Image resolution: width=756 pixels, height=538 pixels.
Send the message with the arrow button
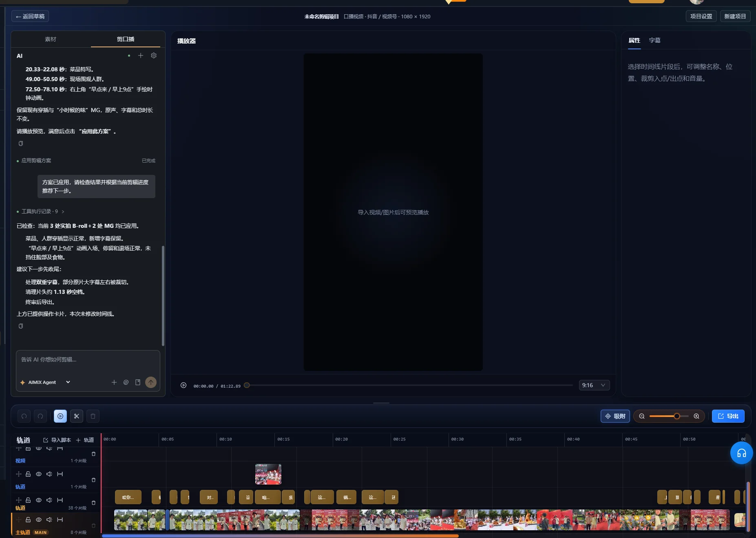click(x=151, y=382)
